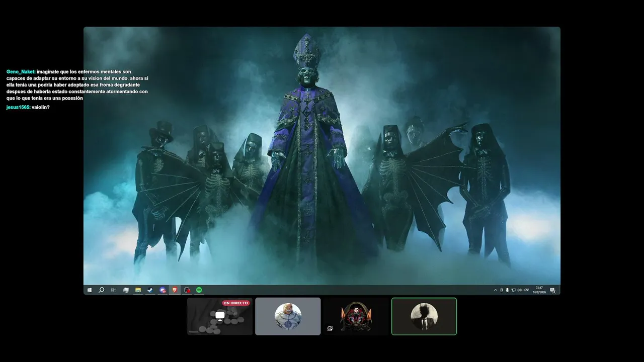Image resolution: width=644 pixels, height=362 pixels.
Task: Select the green-outlined speaking participant tile
Action: (x=424, y=316)
